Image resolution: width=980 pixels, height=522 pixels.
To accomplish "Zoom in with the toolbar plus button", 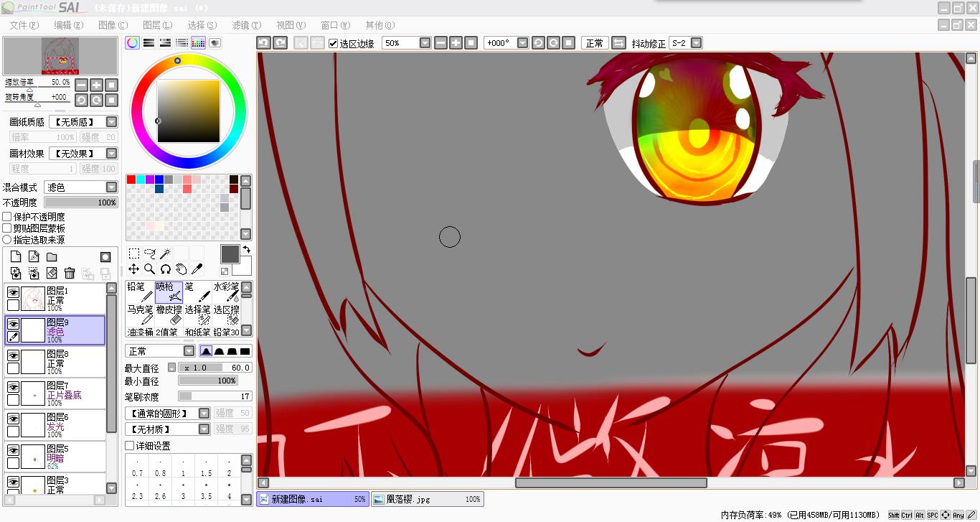I will (456, 43).
